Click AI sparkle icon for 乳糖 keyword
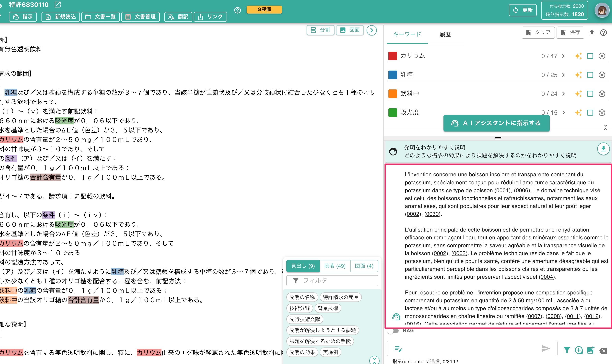Screen dimensions: 612x364 point(578,75)
